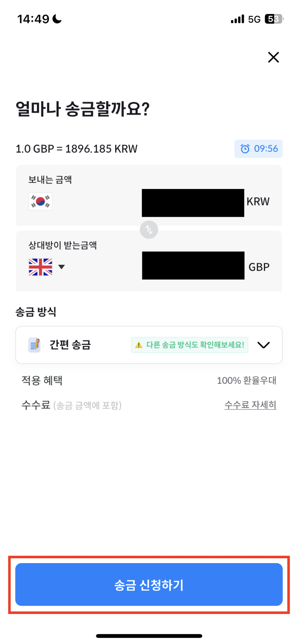Open the 간편 송금 method selector
The image size is (298, 644).
click(x=70, y=345)
